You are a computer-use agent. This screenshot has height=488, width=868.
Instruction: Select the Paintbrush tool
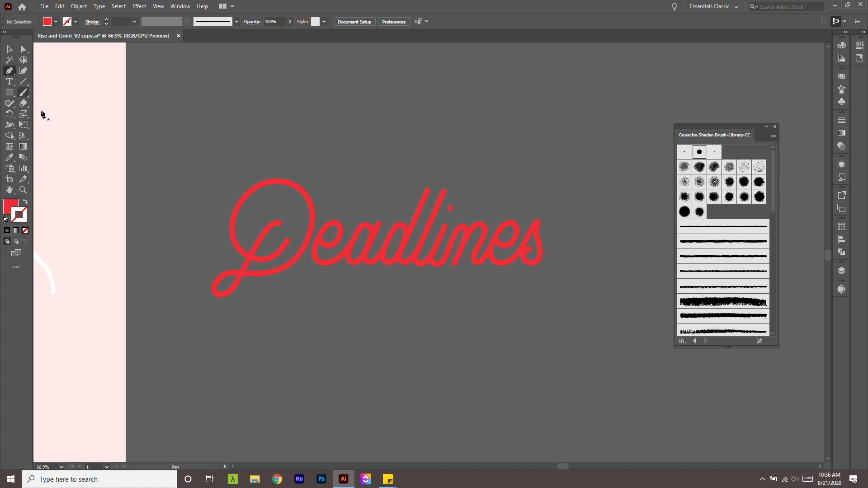(23, 92)
